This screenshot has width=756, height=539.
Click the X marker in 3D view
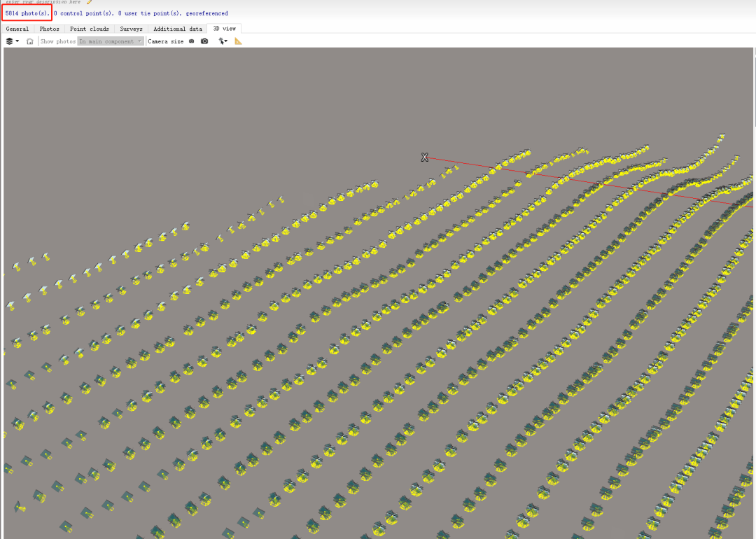coord(424,157)
